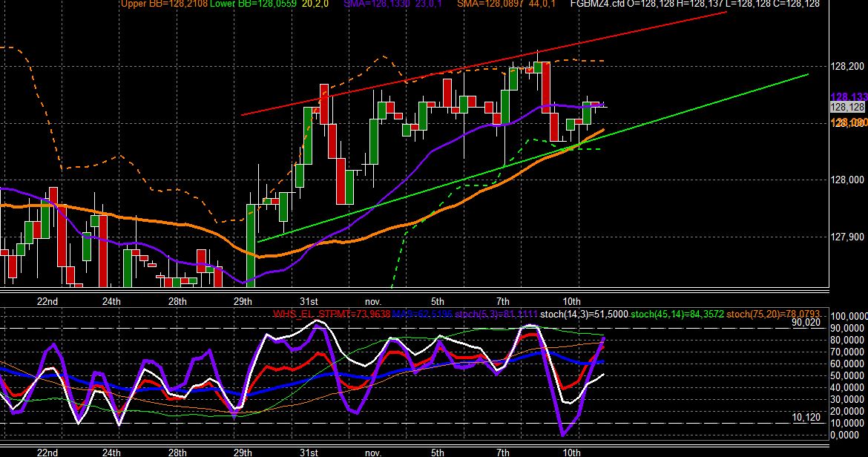Click the 128,200 price axis label

847,66
